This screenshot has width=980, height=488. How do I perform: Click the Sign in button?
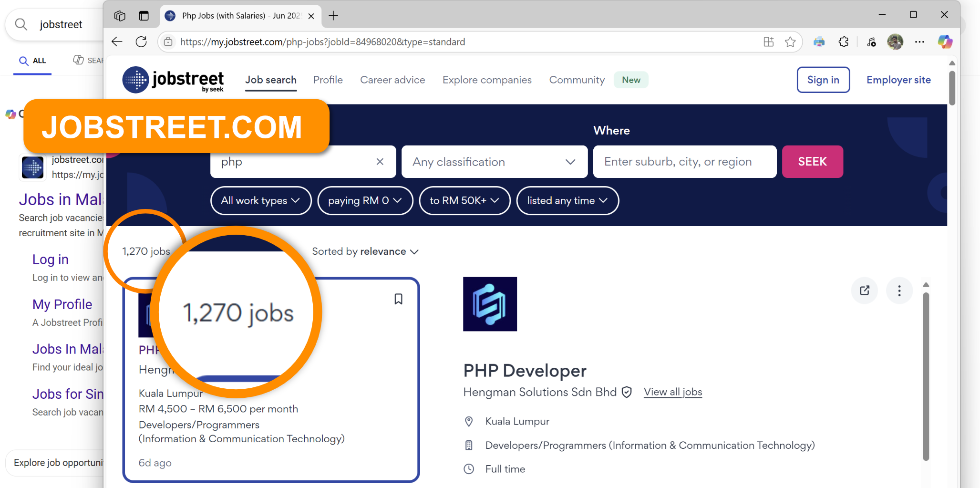pyautogui.click(x=823, y=80)
